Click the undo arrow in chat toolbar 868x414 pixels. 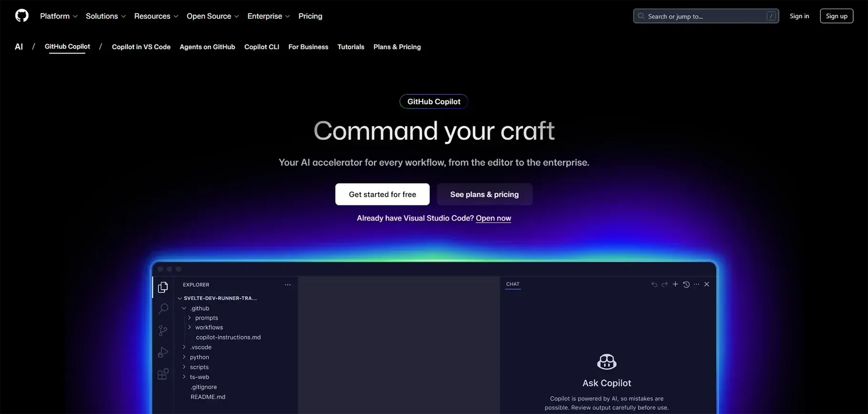point(654,284)
